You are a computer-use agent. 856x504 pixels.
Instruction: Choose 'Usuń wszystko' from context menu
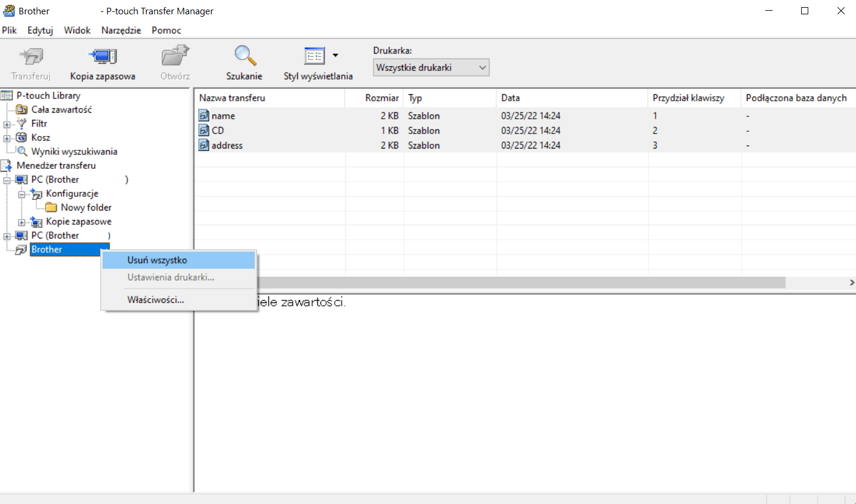pos(157,260)
